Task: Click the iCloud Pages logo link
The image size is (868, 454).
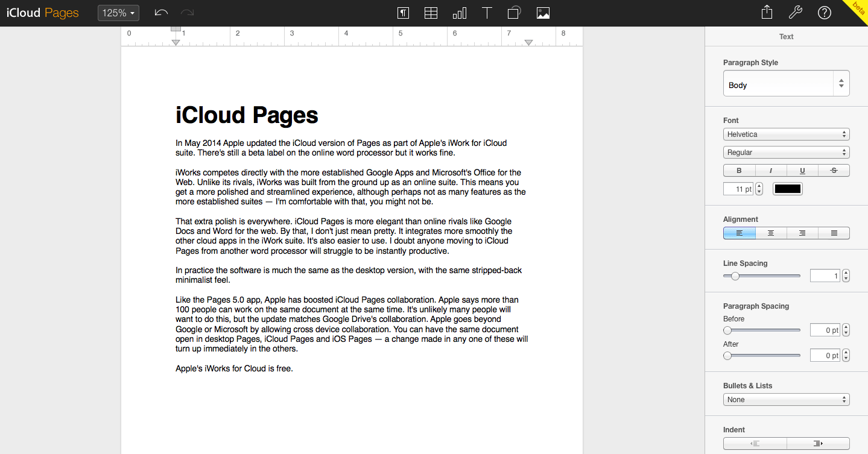Action: (x=43, y=13)
